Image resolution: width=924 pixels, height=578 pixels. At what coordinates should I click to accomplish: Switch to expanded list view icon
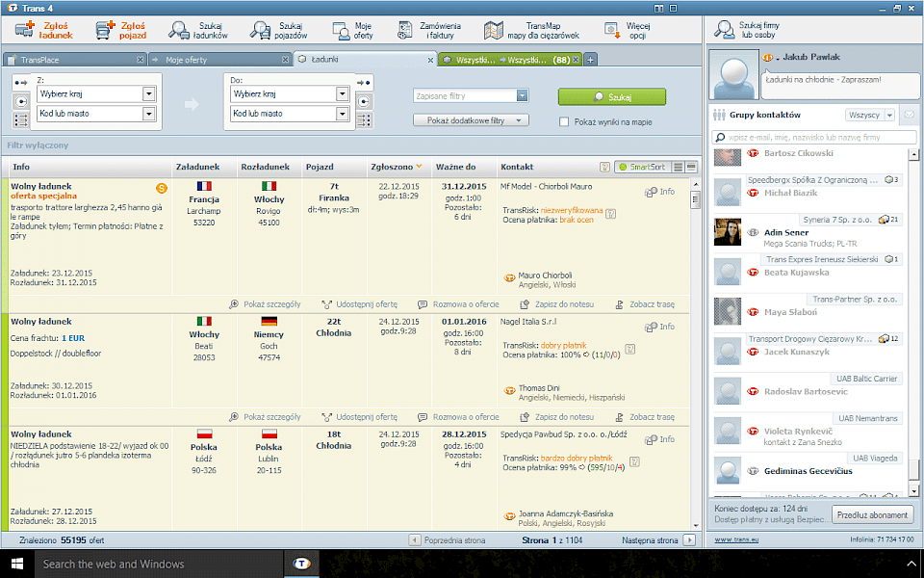691,167
